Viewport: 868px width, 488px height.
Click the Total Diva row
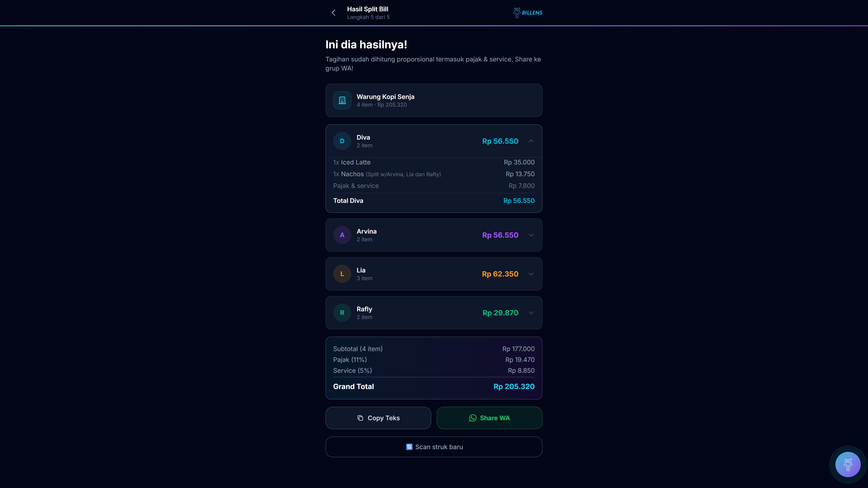pos(434,201)
